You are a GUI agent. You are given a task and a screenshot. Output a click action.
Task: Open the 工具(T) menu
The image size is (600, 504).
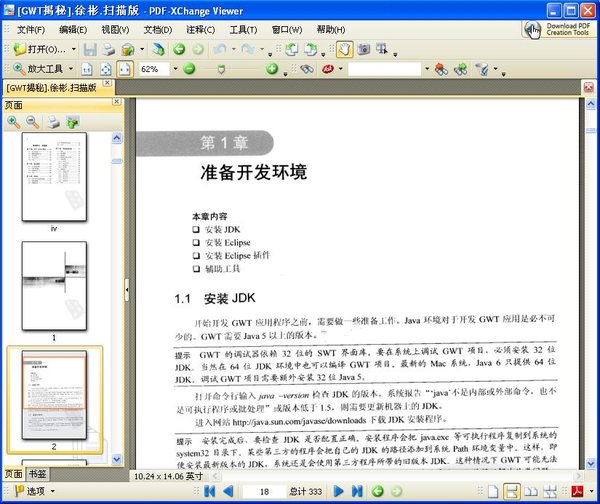tap(243, 29)
